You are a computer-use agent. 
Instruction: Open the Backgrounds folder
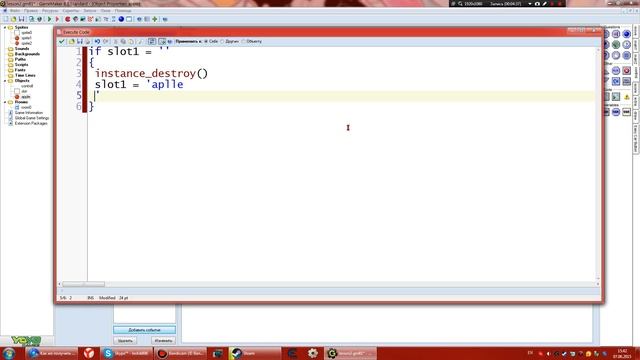[x=27, y=54]
